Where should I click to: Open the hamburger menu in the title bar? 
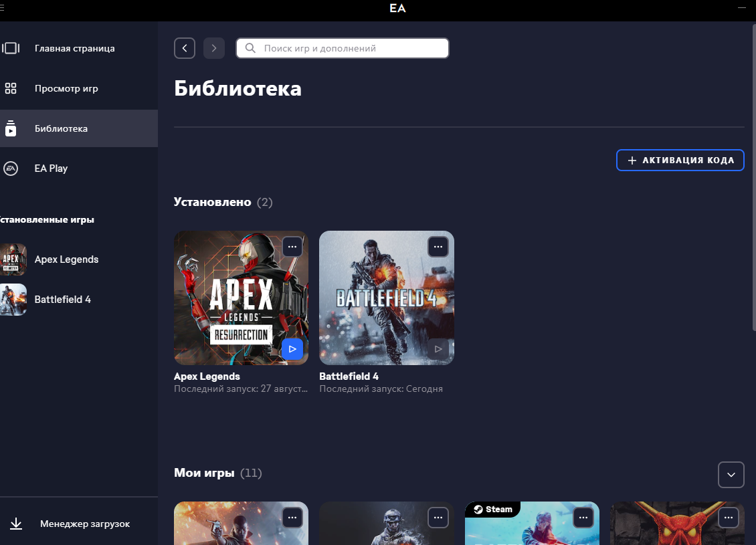tap(3, 8)
